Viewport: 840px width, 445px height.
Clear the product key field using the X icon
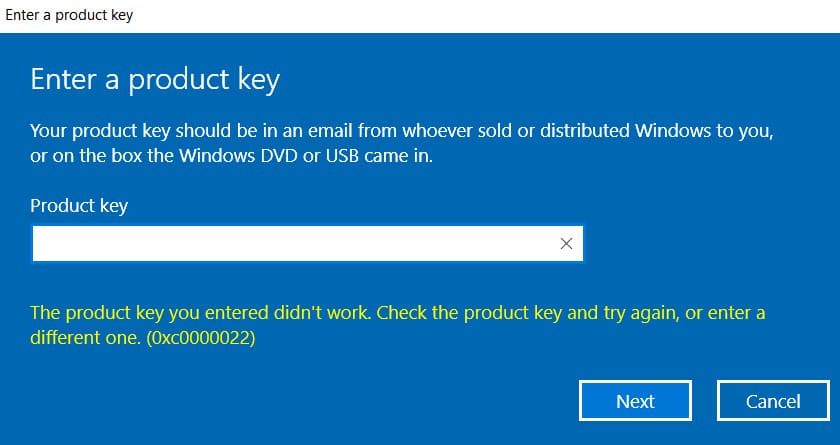(566, 243)
